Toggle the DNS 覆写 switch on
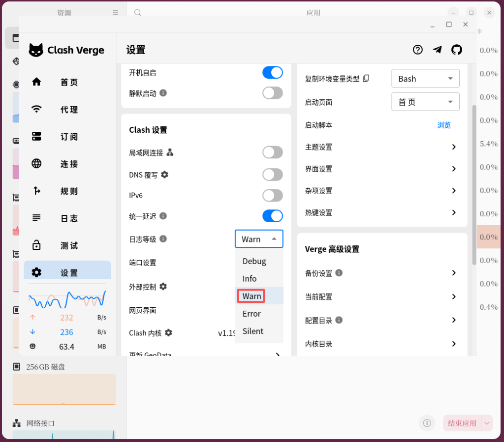Screen dimensions: 504x442 [273, 175]
